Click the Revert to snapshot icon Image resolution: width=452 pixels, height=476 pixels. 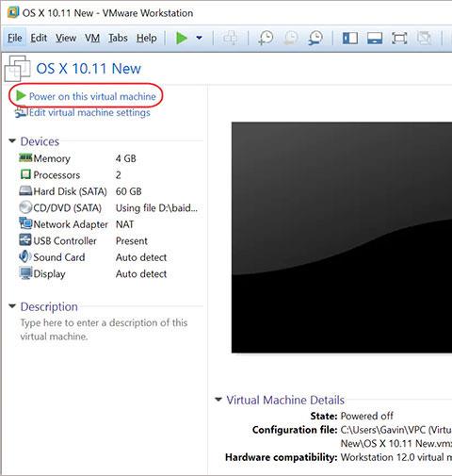[291, 38]
